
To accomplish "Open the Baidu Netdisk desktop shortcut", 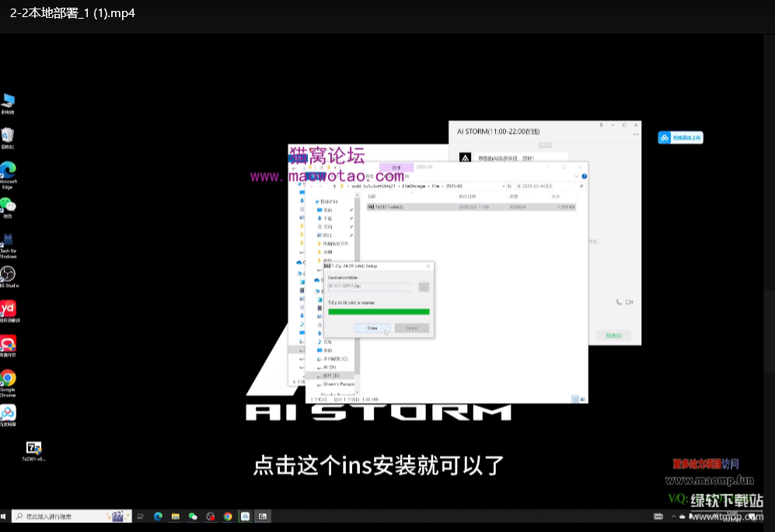I will tap(8, 416).
